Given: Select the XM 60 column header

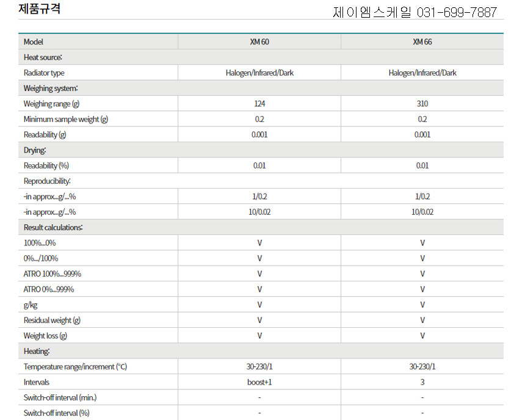Looking at the screenshot, I should point(259,42).
